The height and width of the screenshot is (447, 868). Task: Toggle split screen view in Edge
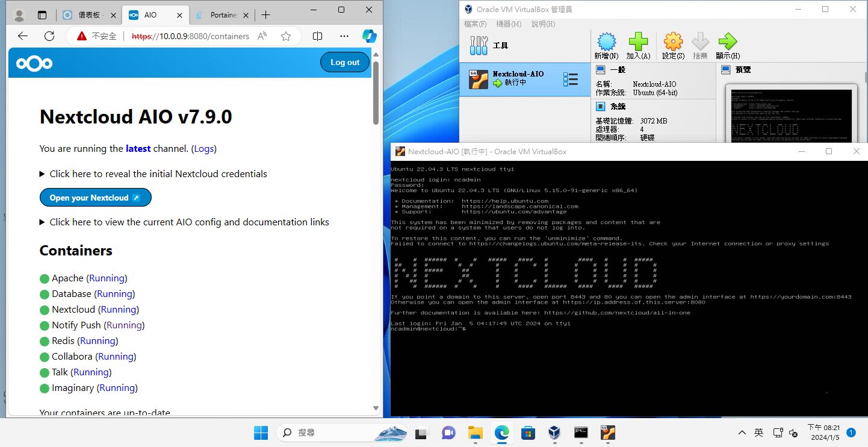pos(317,36)
